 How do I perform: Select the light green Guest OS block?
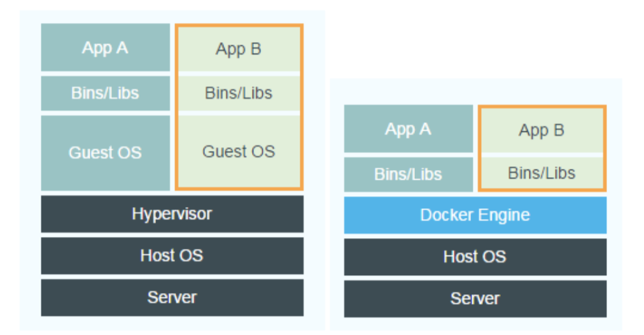tap(239, 152)
